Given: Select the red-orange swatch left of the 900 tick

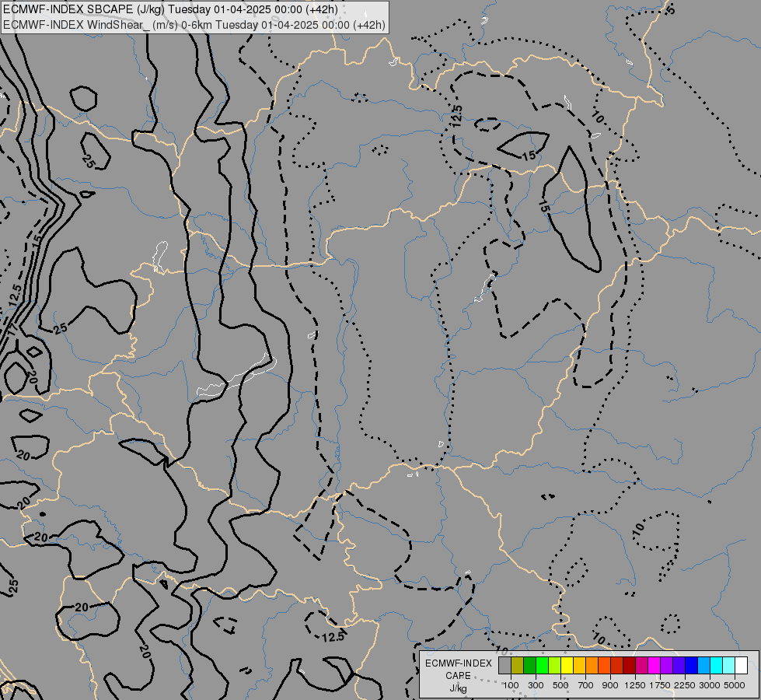Looking at the screenshot, I should pyautogui.click(x=604, y=666).
